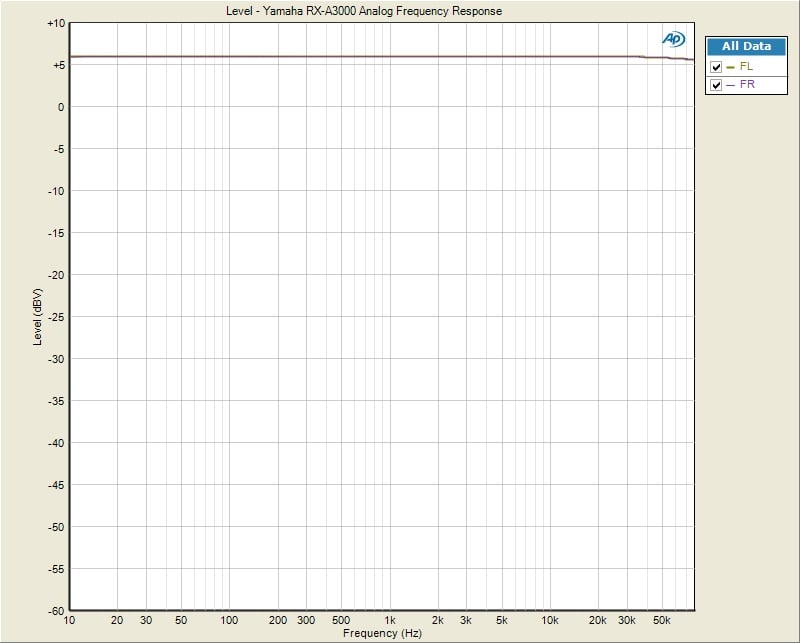Select the FR legend label

[x=747, y=86]
